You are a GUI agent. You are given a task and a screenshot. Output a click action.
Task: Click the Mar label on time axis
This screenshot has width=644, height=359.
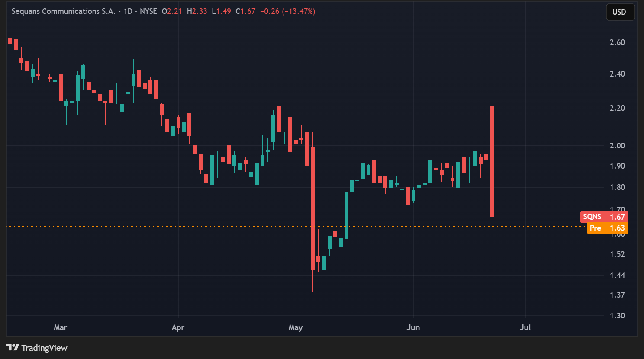click(60, 327)
